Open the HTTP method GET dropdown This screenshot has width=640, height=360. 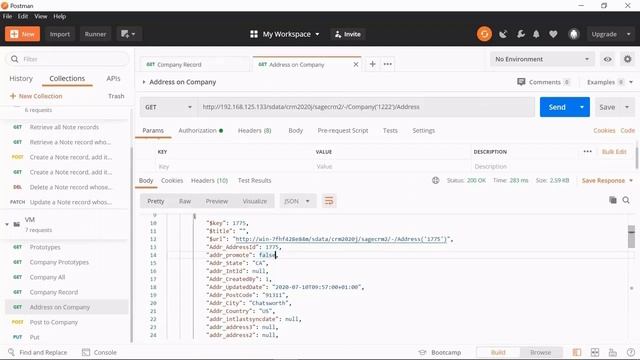pyautogui.click(x=169, y=107)
